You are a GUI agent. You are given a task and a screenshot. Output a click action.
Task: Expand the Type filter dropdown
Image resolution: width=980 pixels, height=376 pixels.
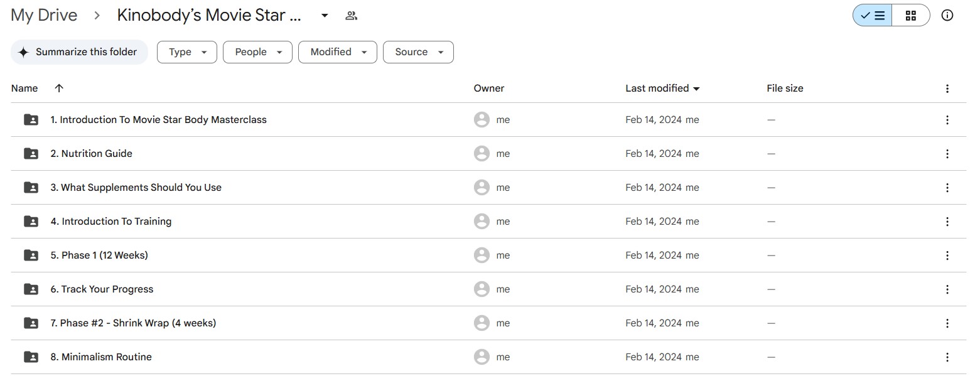pyautogui.click(x=187, y=52)
